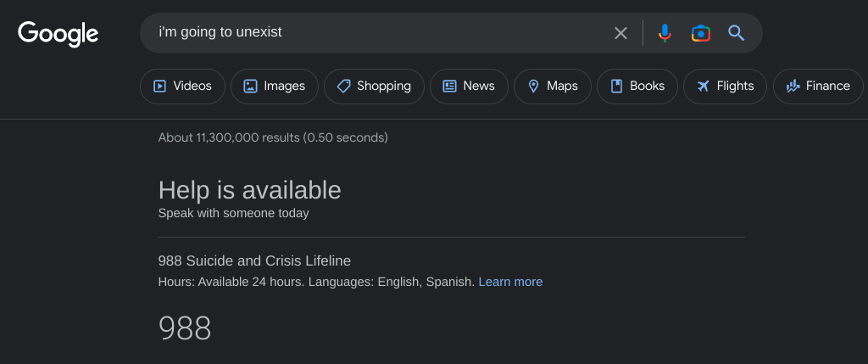Focus the search text field

[x=382, y=32]
